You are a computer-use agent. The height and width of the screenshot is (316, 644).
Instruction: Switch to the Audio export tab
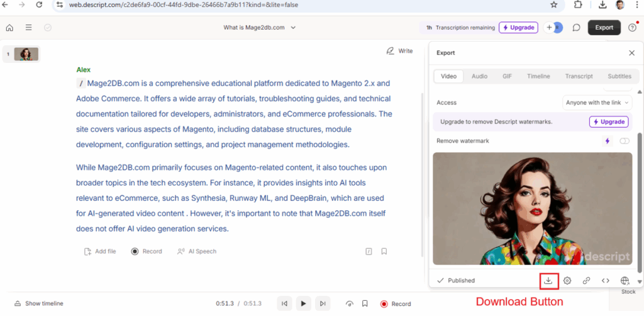coord(479,76)
